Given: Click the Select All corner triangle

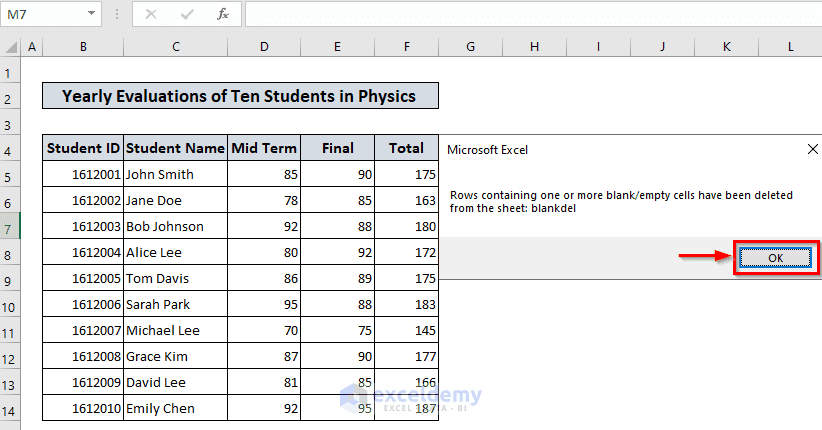Looking at the screenshot, I should click(11, 47).
